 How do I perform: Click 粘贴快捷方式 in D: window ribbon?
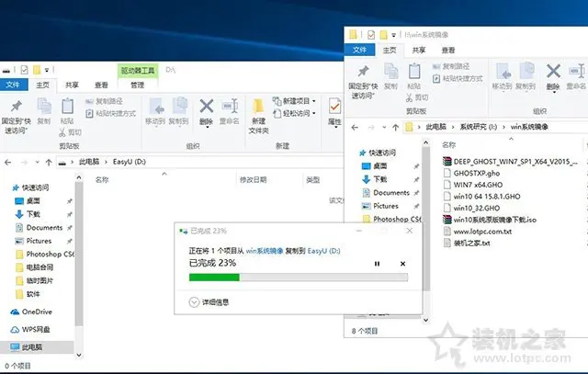point(111,113)
